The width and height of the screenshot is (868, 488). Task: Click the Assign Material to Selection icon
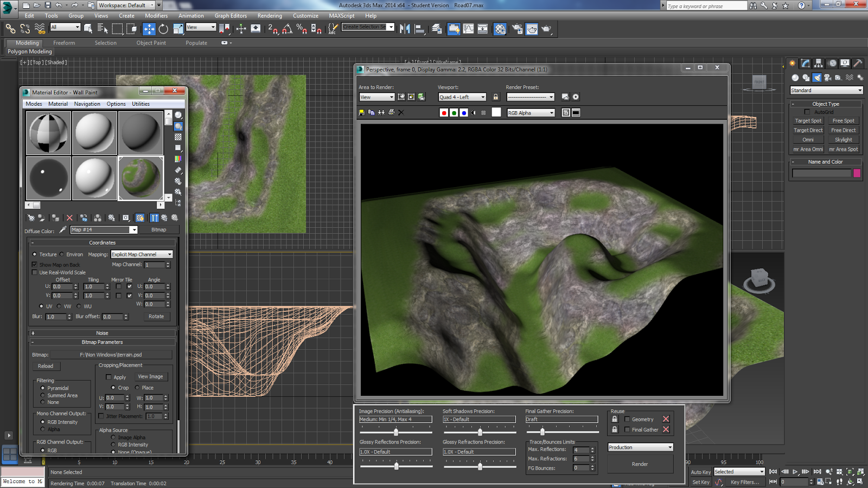[x=56, y=219]
